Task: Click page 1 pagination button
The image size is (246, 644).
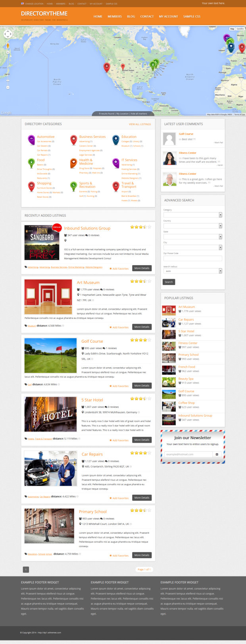Action: click(26, 569)
